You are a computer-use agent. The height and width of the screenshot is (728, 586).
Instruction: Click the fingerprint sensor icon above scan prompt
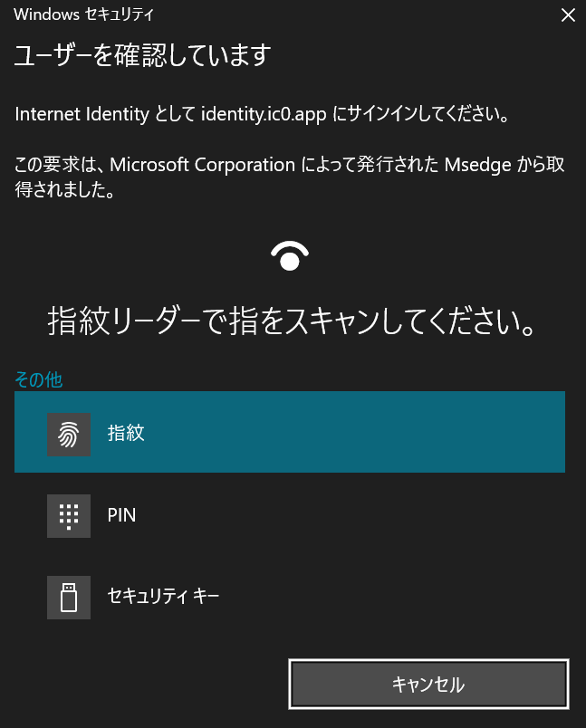[290, 256]
